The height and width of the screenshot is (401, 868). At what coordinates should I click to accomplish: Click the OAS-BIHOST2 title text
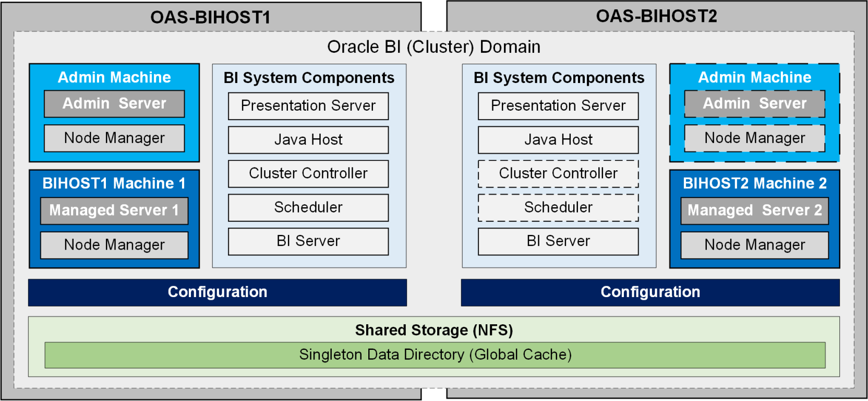click(x=656, y=16)
